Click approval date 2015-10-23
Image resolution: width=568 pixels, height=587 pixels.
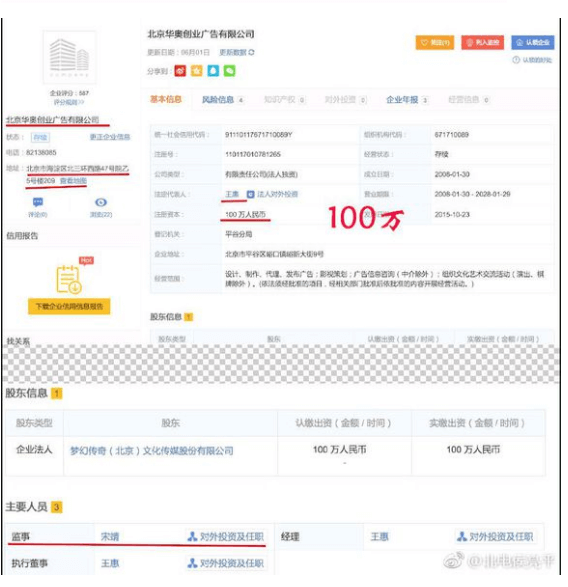click(x=452, y=215)
